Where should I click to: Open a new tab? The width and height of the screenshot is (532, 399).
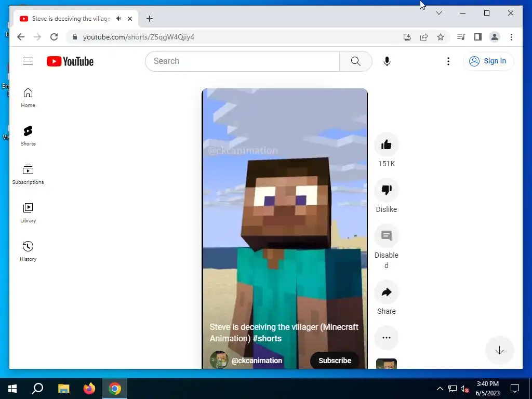[150, 19]
